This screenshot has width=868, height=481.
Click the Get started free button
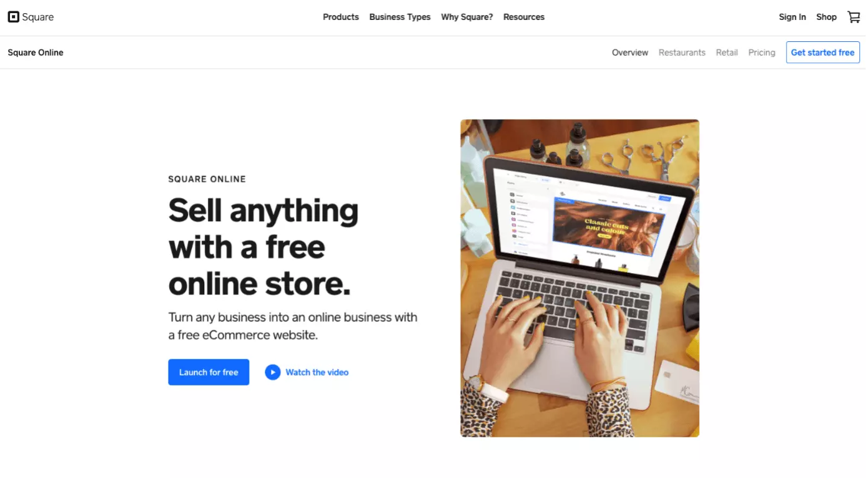tap(822, 52)
